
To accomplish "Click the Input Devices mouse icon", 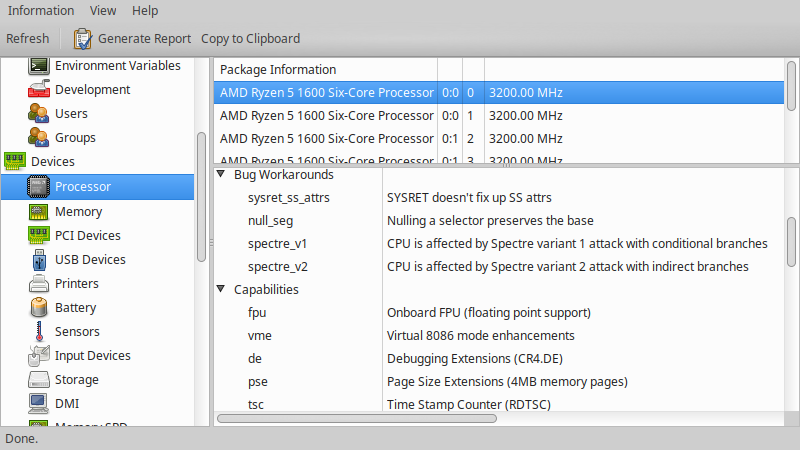I will pyautogui.click(x=39, y=356).
